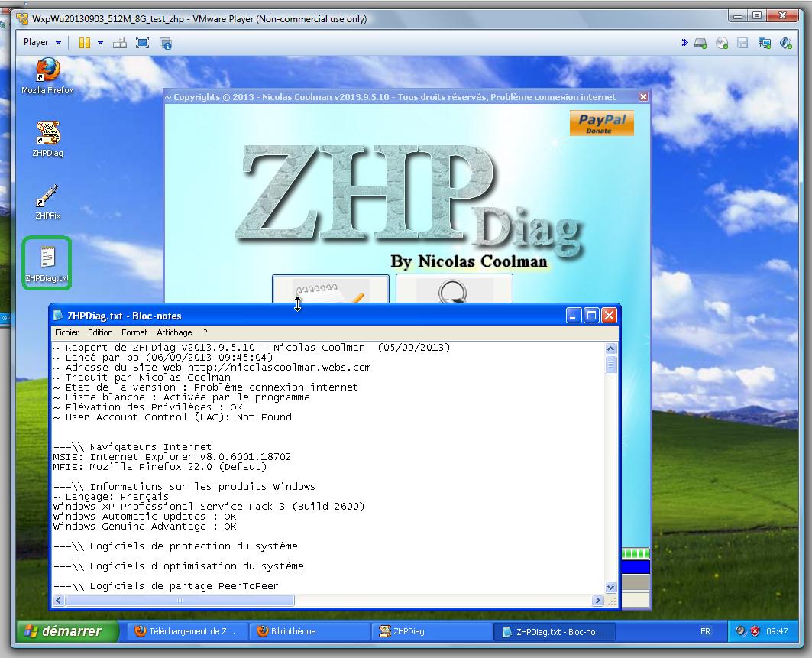Open the ? help menu in Bloc-notes

coord(205,332)
